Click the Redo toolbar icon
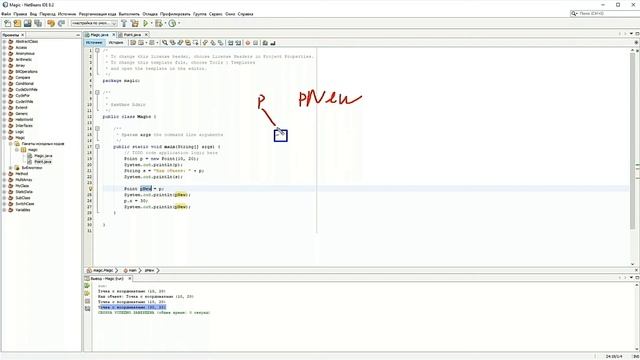The width and height of the screenshot is (640, 360). click(x=61, y=23)
